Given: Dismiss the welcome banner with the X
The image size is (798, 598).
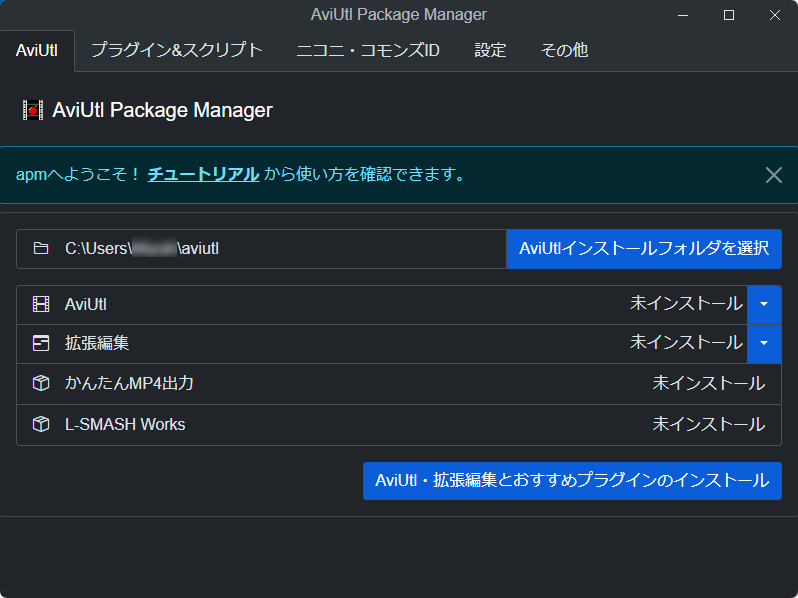Looking at the screenshot, I should [773, 175].
